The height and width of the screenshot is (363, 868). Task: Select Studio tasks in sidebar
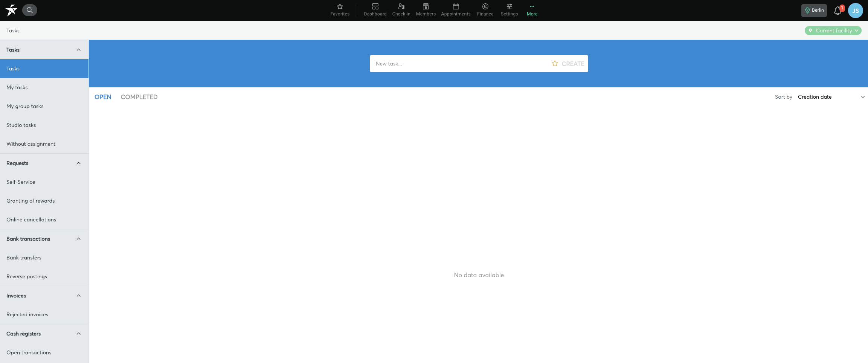[x=44, y=125]
